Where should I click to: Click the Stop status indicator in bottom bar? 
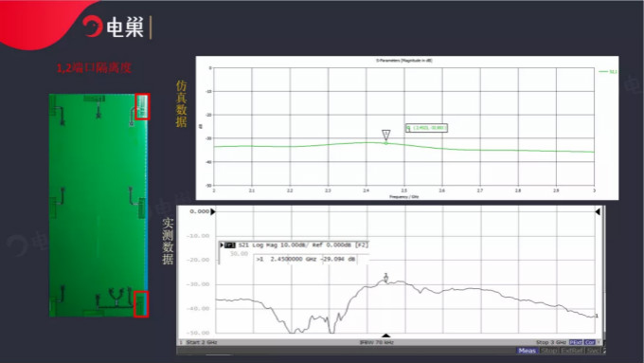point(548,351)
